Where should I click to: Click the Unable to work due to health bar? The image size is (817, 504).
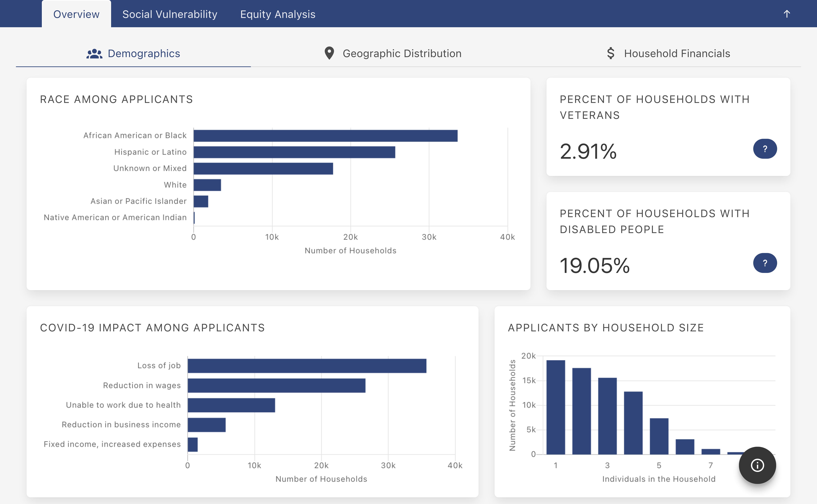click(x=231, y=405)
